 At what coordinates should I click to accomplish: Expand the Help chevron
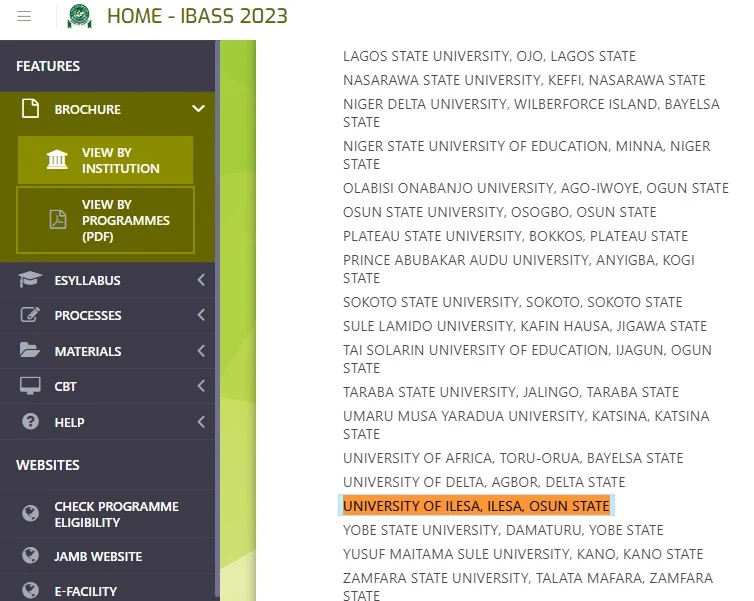(x=201, y=422)
